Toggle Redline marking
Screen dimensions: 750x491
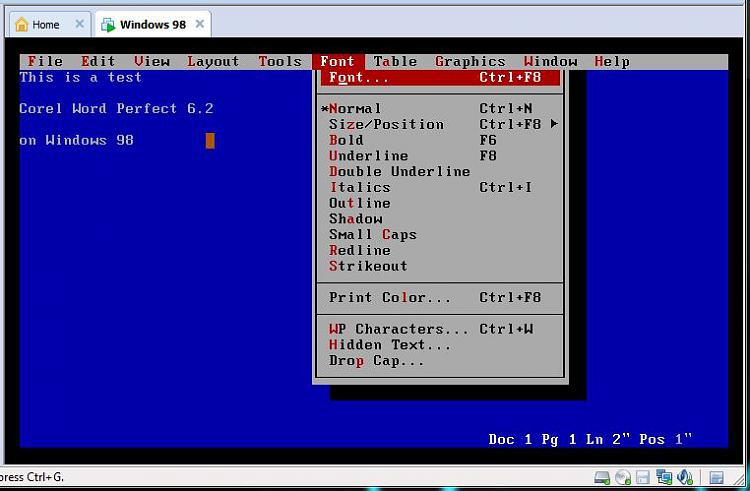(x=440, y=251)
